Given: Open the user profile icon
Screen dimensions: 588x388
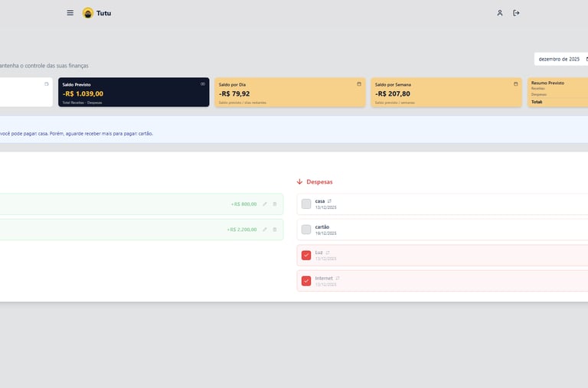Looking at the screenshot, I should 500,13.
